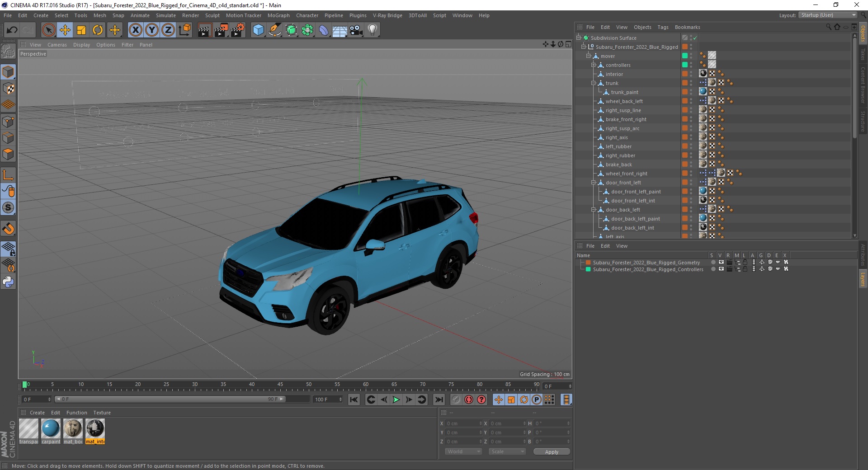Select the wheel_back_left object
Viewport: 868px width, 470px height.
point(624,101)
